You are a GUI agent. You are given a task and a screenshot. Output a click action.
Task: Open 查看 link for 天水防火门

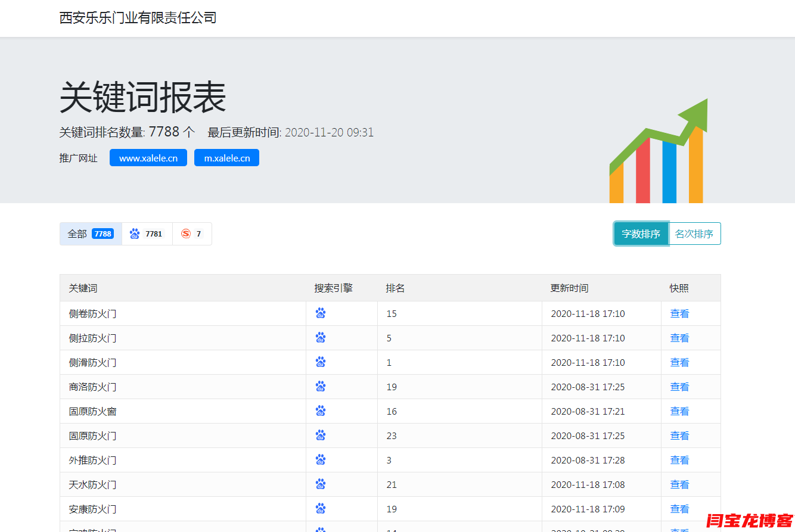[679, 484]
